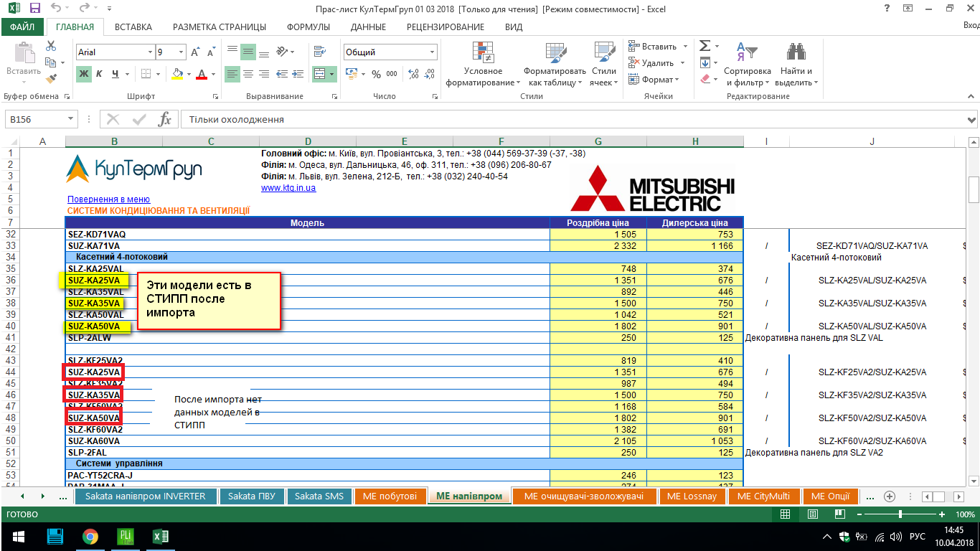Click the accounting number format icon
980x551 pixels.
pyautogui.click(x=351, y=74)
